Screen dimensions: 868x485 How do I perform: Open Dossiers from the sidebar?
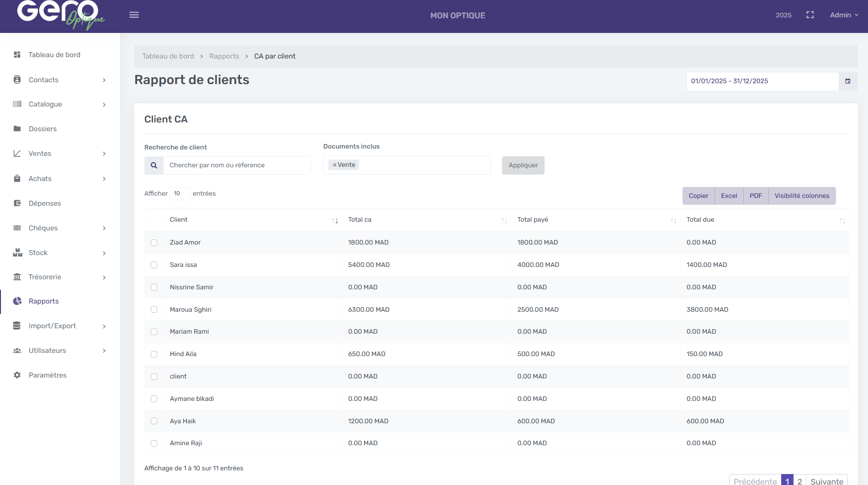coord(42,129)
